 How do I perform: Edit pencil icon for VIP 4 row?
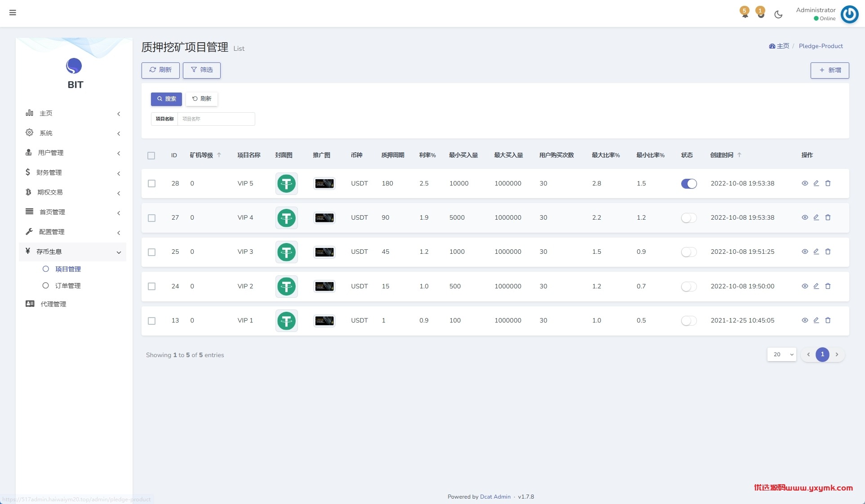816,217
